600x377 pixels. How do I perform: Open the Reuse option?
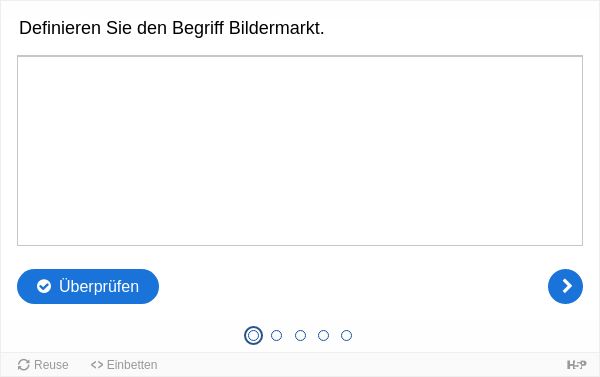point(43,365)
